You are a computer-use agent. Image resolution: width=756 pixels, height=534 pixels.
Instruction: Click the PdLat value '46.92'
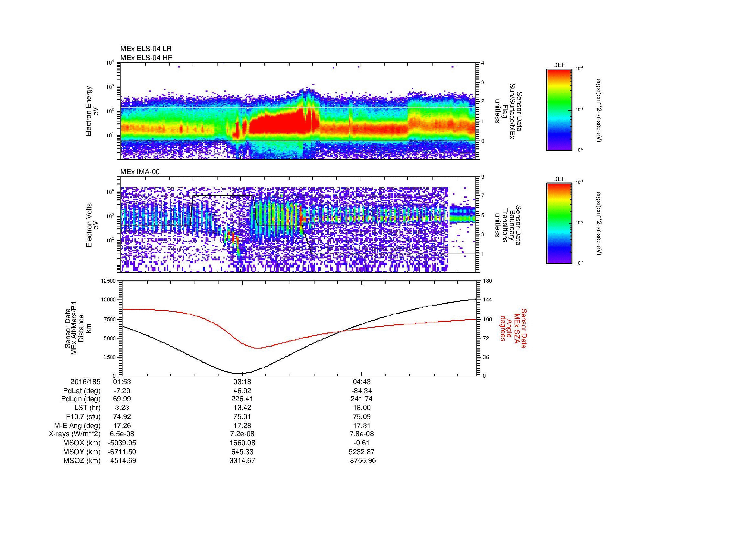pyautogui.click(x=242, y=391)
